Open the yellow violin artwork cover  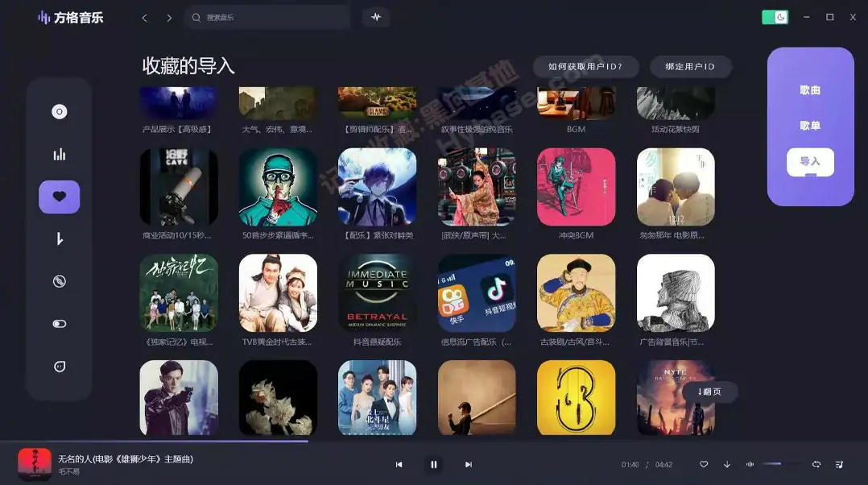(x=576, y=398)
